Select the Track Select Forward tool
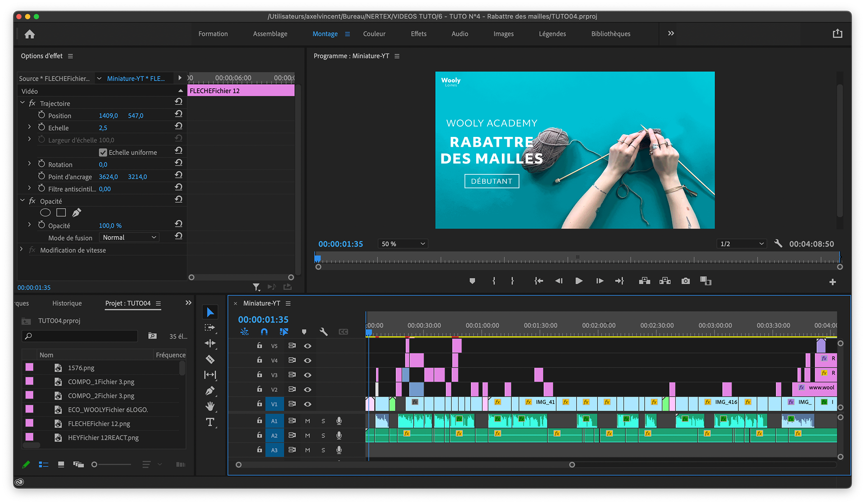This screenshot has height=504, width=865. (x=210, y=328)
